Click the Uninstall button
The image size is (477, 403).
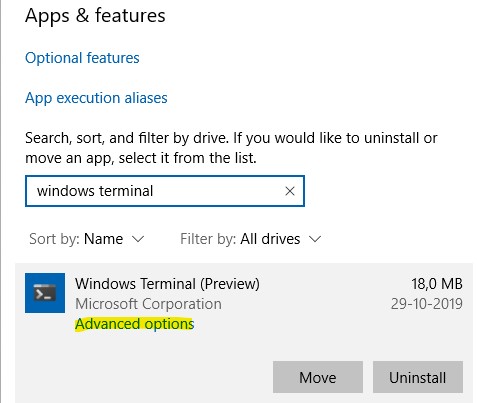coord(418,377)
